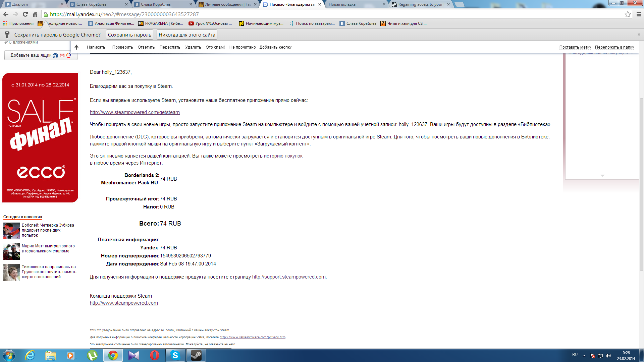Click Переслать to forward message
Image resolution: width=644 pixels, height=362 pixels.
click(x=170, y=47)
